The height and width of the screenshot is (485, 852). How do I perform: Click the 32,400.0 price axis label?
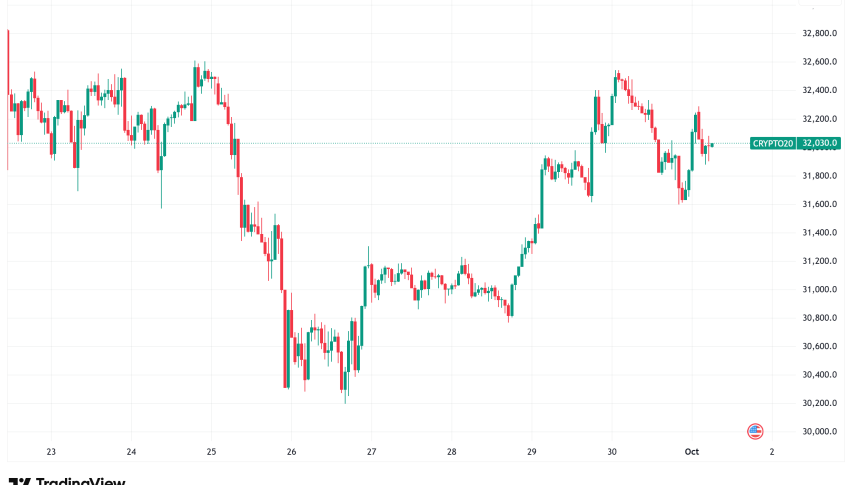(x=819, y=90)
